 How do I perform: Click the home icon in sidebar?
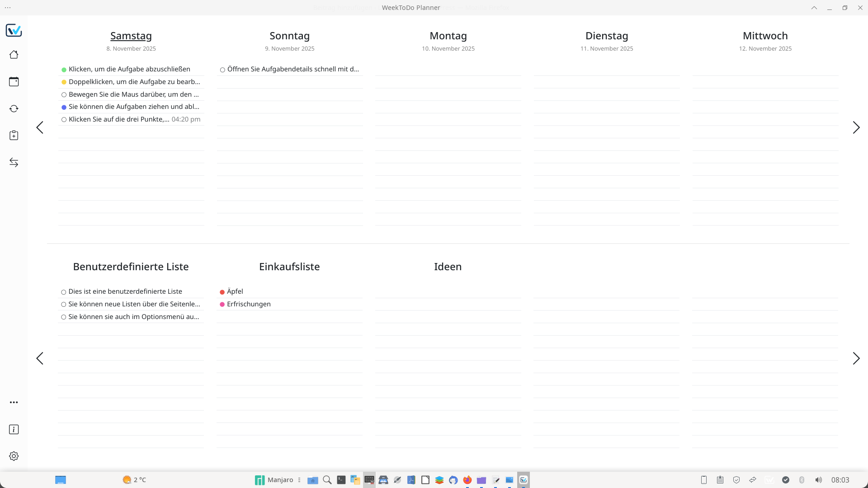point(14,55)
